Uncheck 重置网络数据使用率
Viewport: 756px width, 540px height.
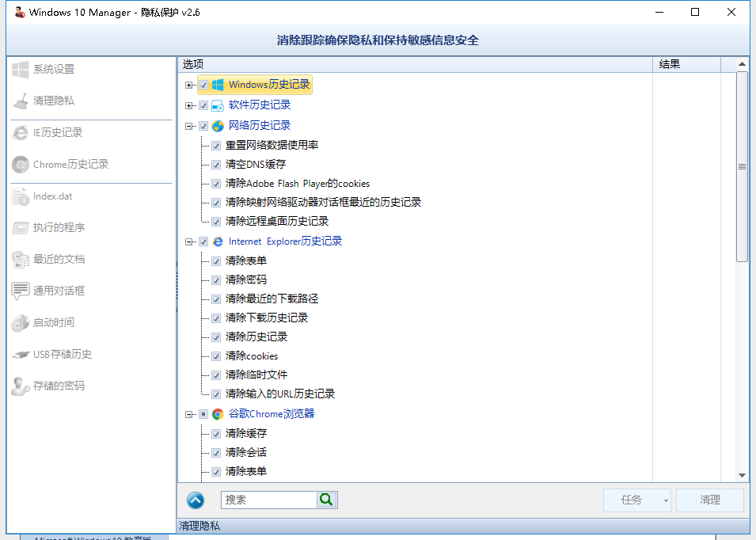[216, 146]
